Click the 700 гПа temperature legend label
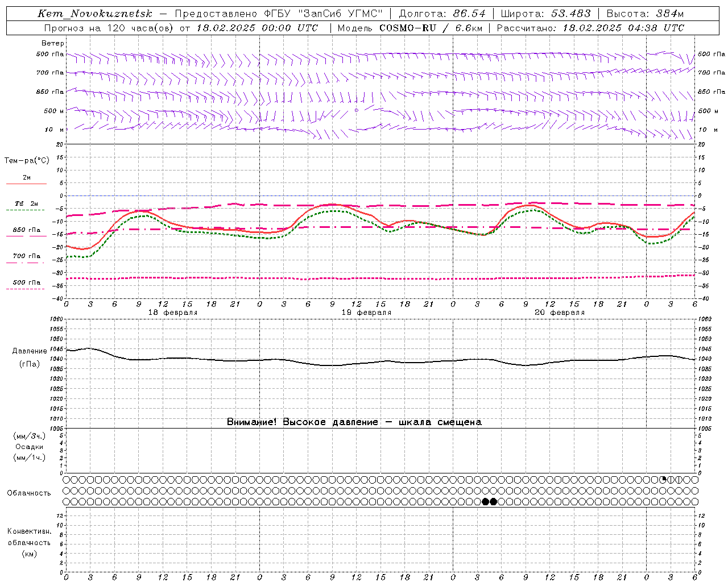The image size is (728, 582). (27, 256)
